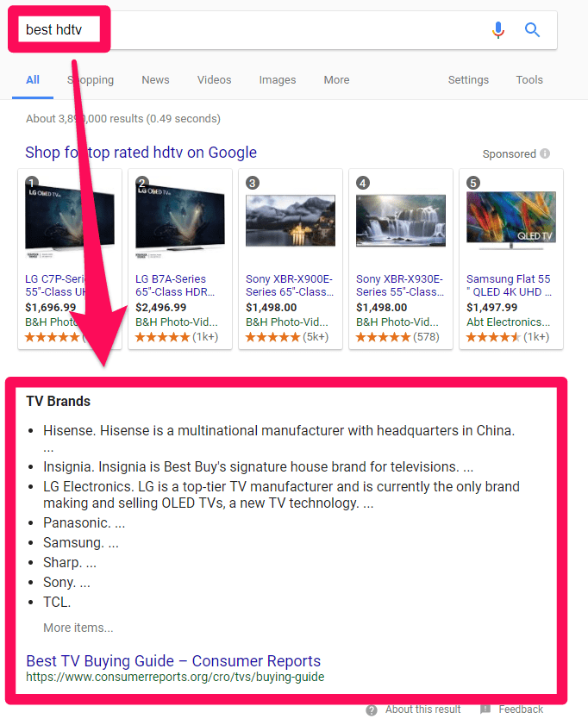Image resolution: width=588 pixels, height=725 pixels.
Task: Open search Tools
Action: [529, 80]
